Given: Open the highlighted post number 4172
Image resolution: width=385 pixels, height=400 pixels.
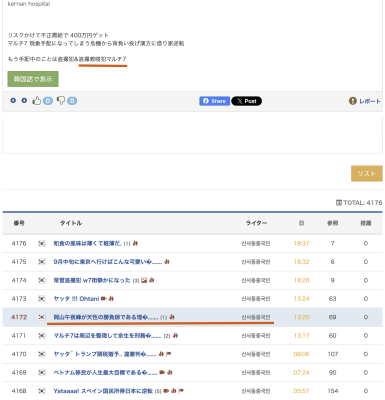Looking at the screenshot, I should point(106,317).
